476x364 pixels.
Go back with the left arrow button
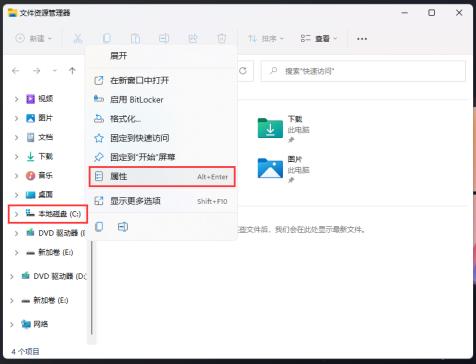(x=16, y=71)
